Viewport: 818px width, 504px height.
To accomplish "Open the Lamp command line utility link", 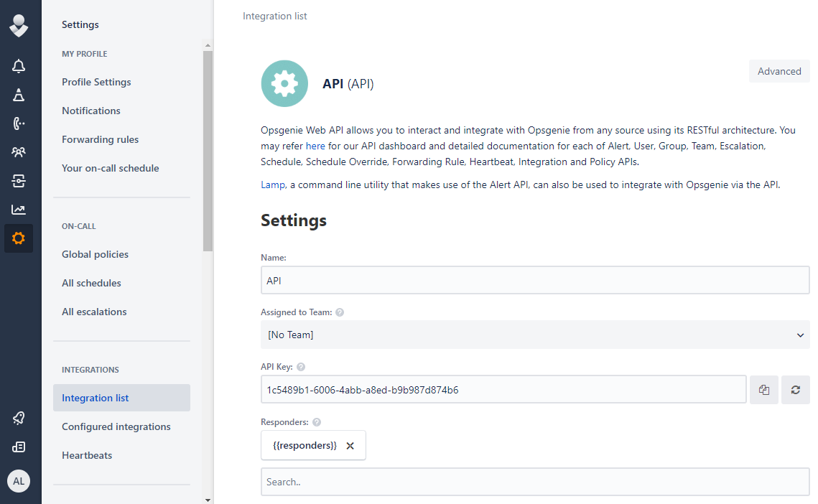I will pyautogui.click(x=273, y=185).
